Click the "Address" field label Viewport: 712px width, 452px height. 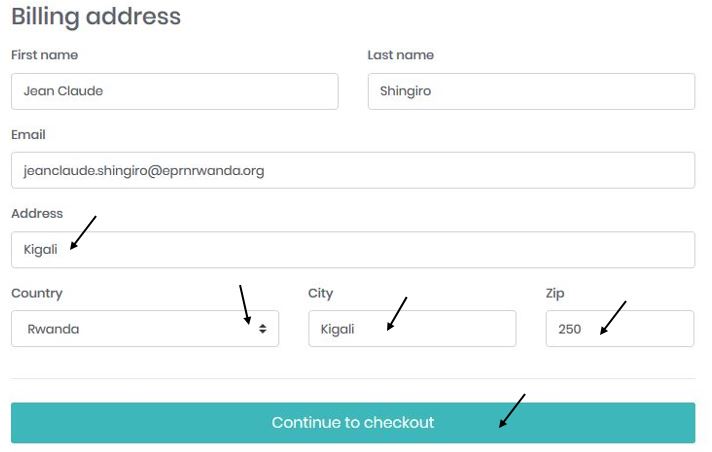click(37, 213)
